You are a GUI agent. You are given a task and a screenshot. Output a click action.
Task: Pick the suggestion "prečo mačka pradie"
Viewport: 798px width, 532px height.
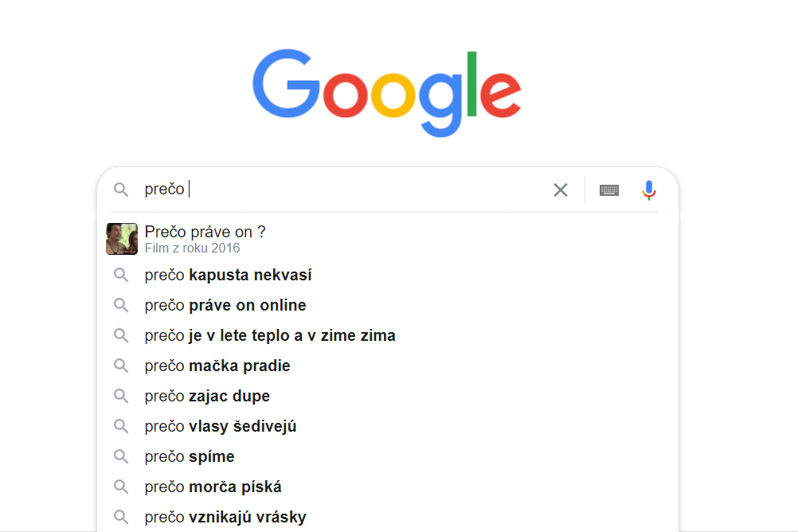[x=388, y=366]
